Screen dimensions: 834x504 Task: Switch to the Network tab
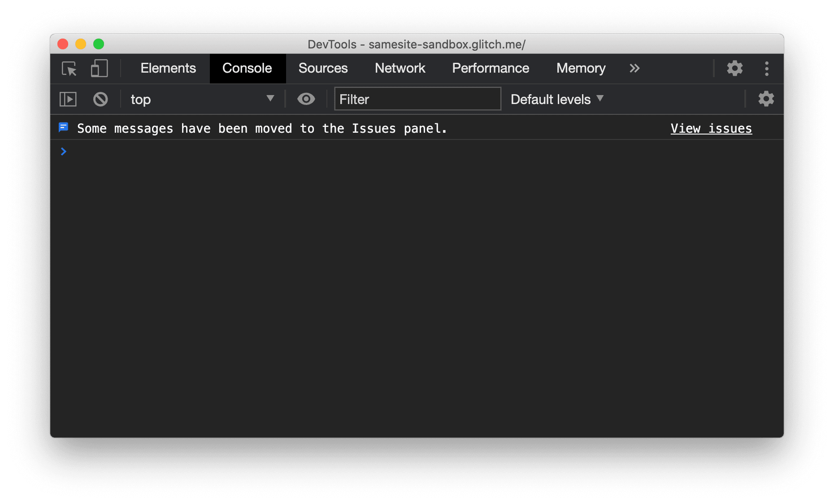tap(400, 69)
